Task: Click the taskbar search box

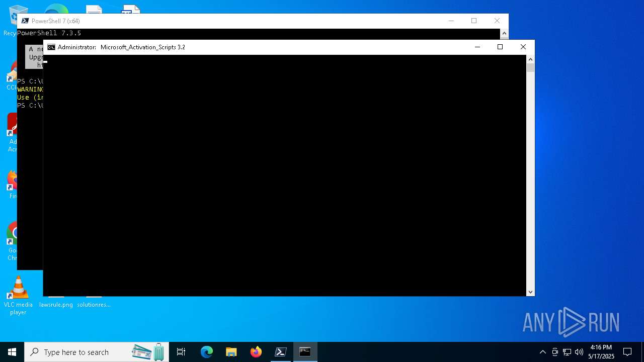Action: point(97,352)
